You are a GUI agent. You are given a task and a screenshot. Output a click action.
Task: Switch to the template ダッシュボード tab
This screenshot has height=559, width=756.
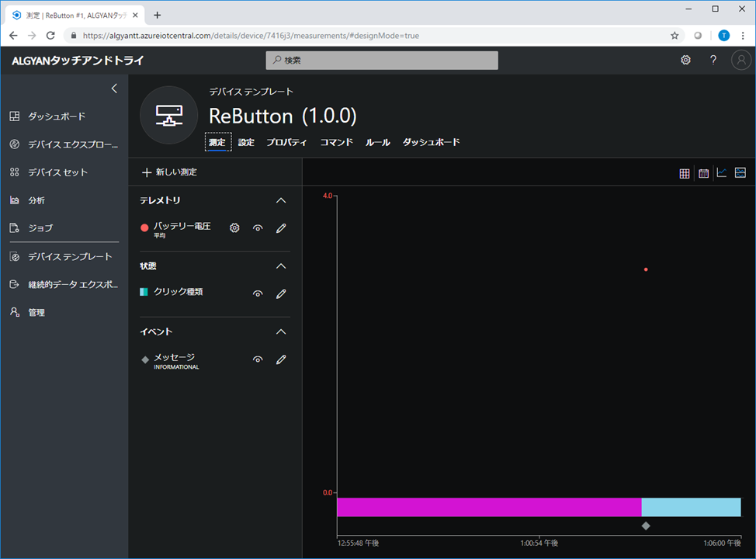[x=431, y=142]
